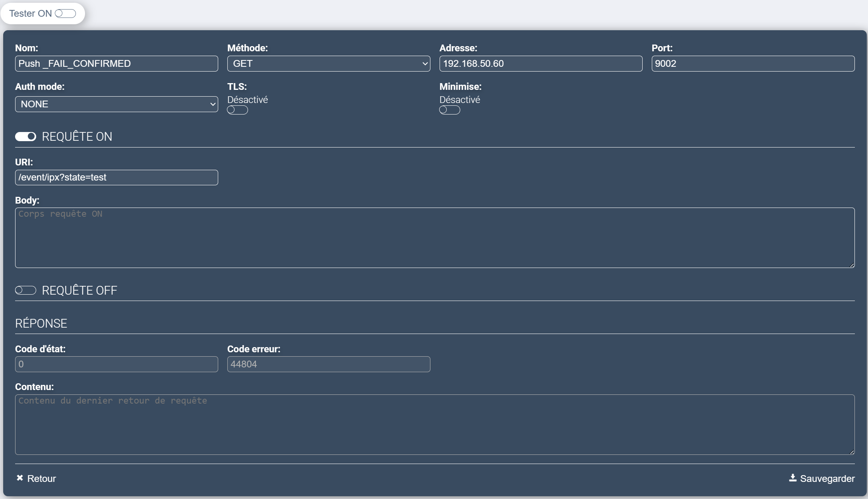Screen dimensions: 868x499
Task: Click inside the Contenu response textarea
Action: point(434,425)
